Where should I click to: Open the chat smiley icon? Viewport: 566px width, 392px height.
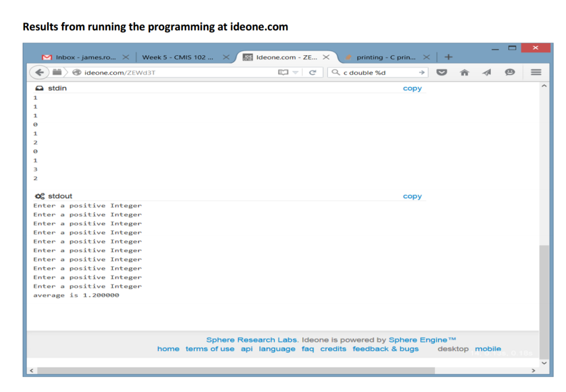(x=509, y=72)
